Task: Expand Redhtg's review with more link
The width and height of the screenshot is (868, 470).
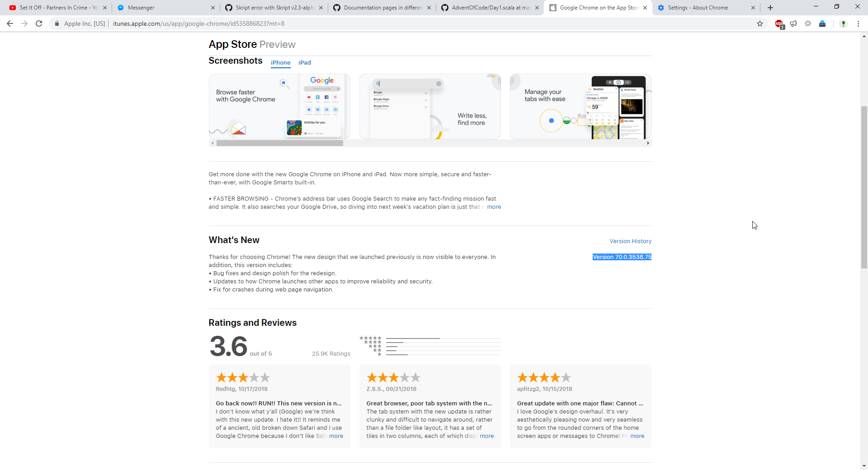Action: 336,436
